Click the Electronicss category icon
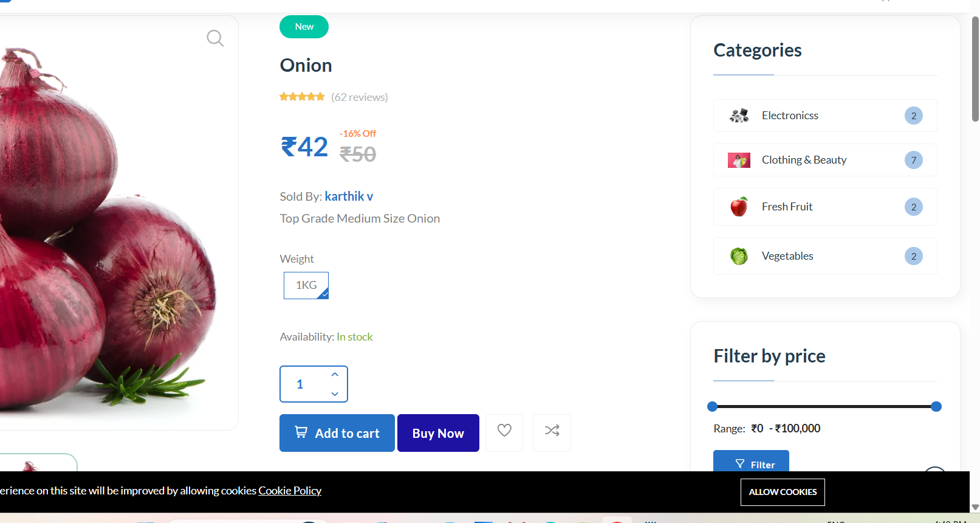Viewport: 980px width, 523px height. (x=739, y=116)
